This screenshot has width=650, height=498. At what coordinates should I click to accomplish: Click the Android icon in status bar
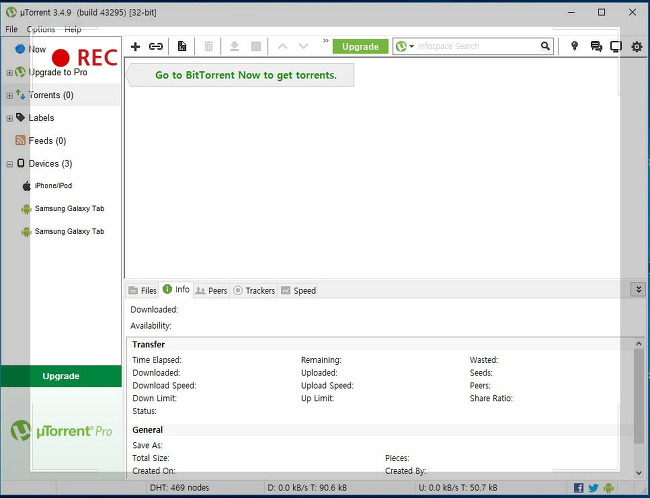[x=609, y=488]
